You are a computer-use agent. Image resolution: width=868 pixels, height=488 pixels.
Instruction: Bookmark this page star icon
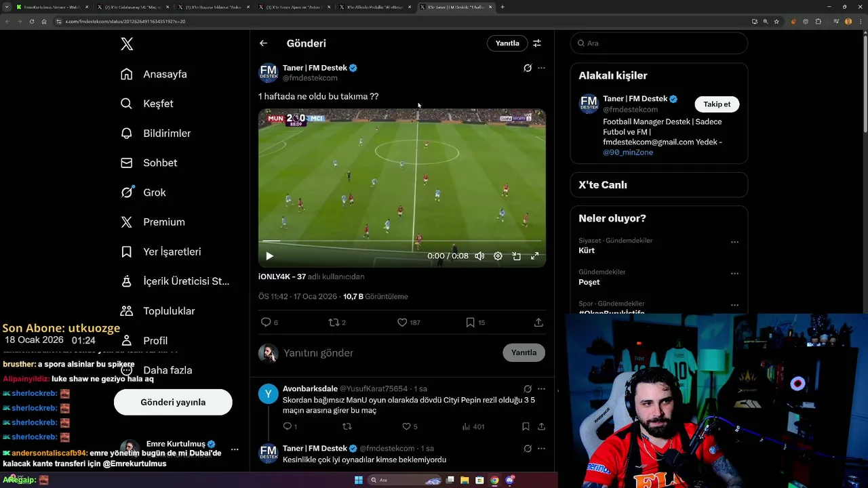[x=776, y=22]
